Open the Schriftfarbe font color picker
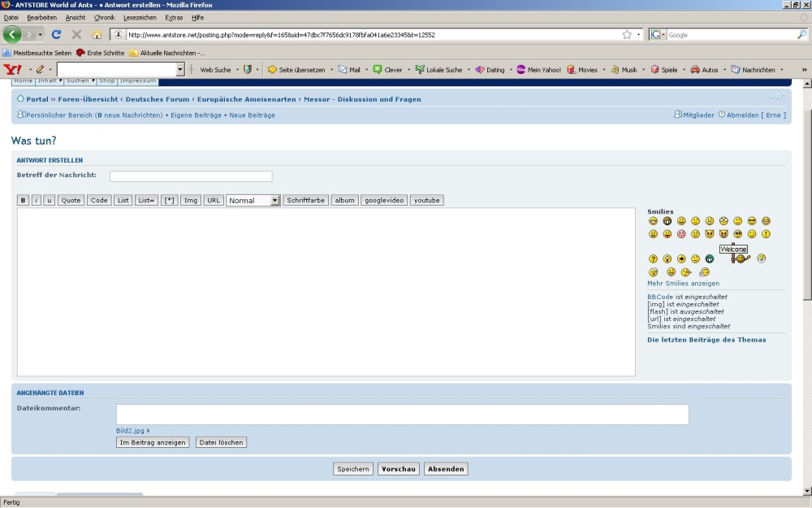This screenshot has height=508, width=812. (x=305, y=201)
